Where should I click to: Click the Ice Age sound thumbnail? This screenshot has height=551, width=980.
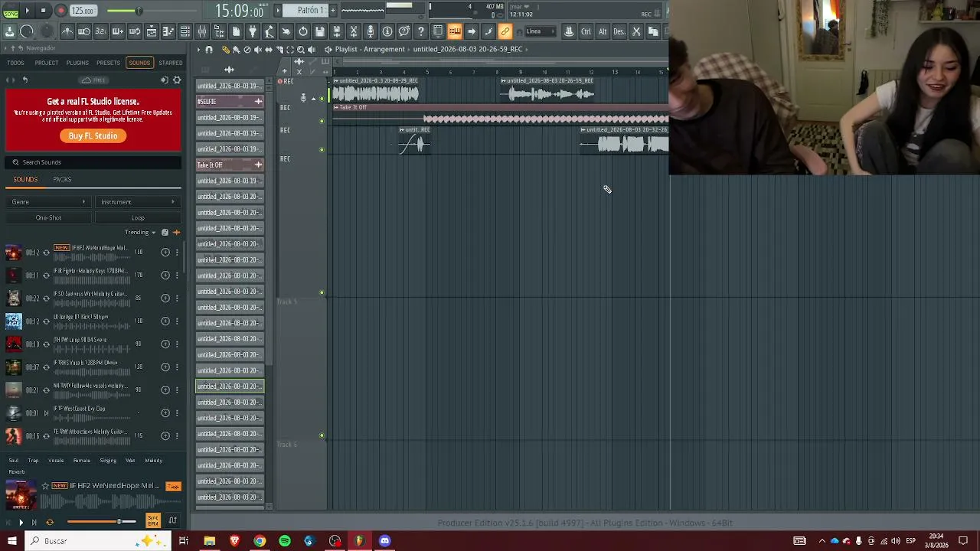[x=13, y=321]
